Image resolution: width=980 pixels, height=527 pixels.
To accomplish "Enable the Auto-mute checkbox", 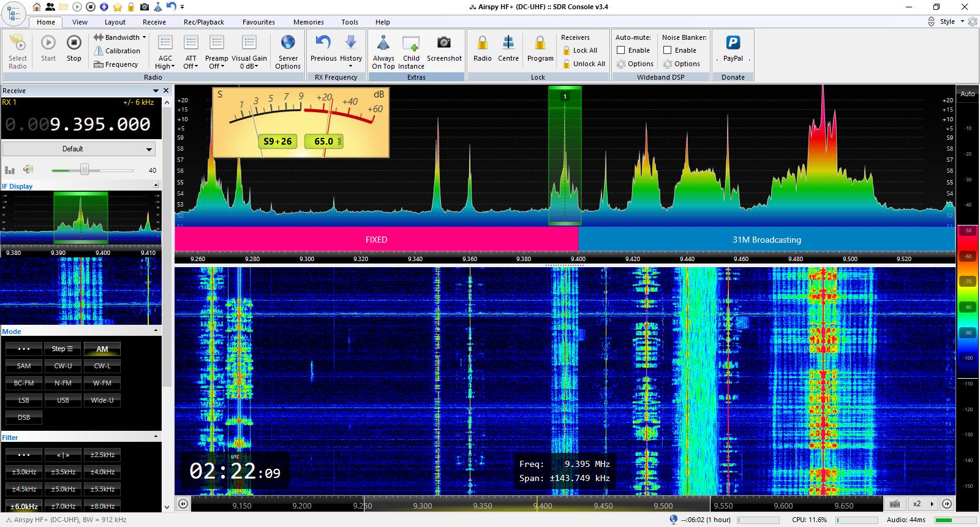I will click(621, 50).
